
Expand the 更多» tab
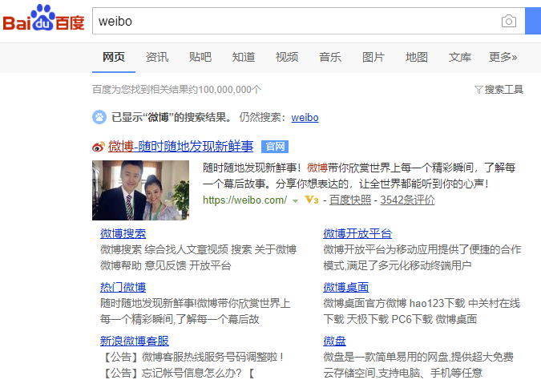click(503, 57)
